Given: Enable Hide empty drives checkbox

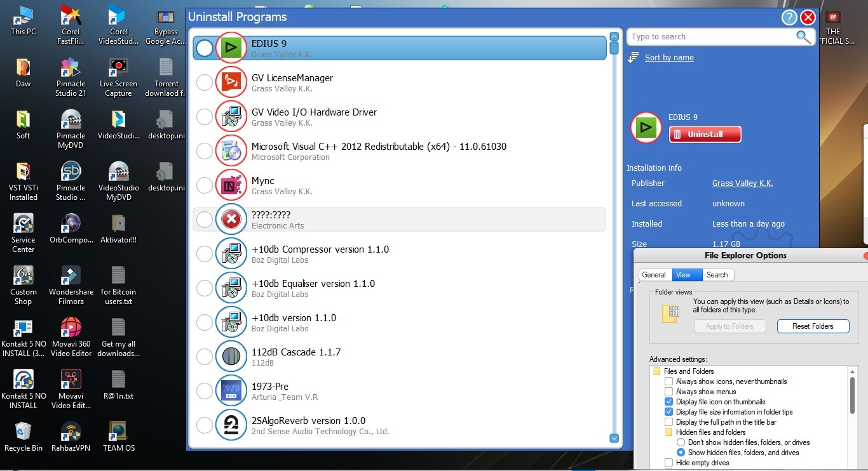Looking at the screenshot, I should coord(668,463).
